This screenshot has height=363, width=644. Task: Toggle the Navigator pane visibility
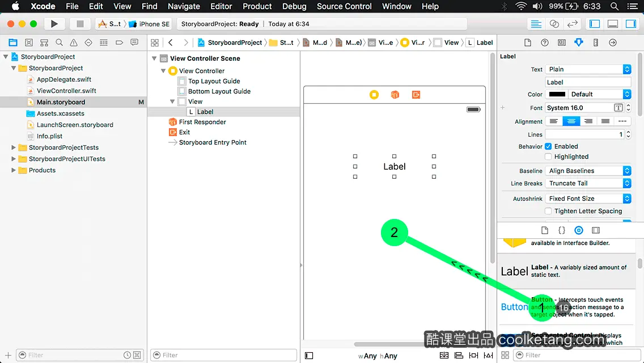(x=594, y=24)
